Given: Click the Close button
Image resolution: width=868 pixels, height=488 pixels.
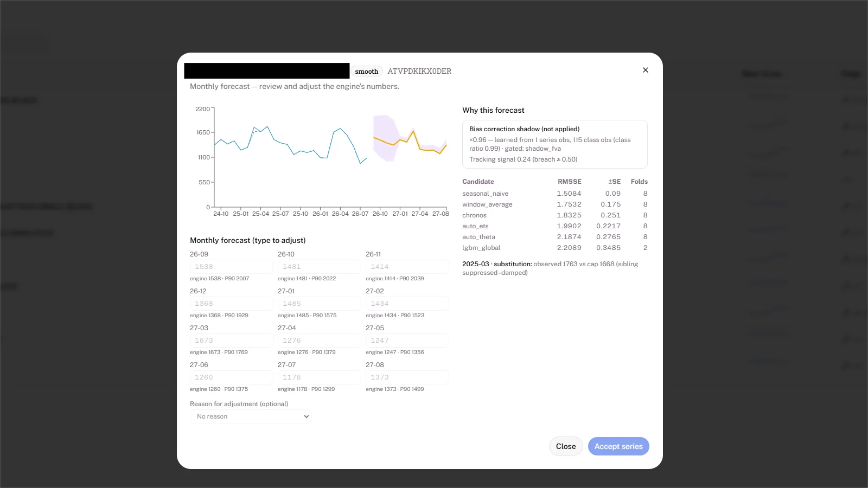Looking at the screenshot, I should [x=566, y=446].
